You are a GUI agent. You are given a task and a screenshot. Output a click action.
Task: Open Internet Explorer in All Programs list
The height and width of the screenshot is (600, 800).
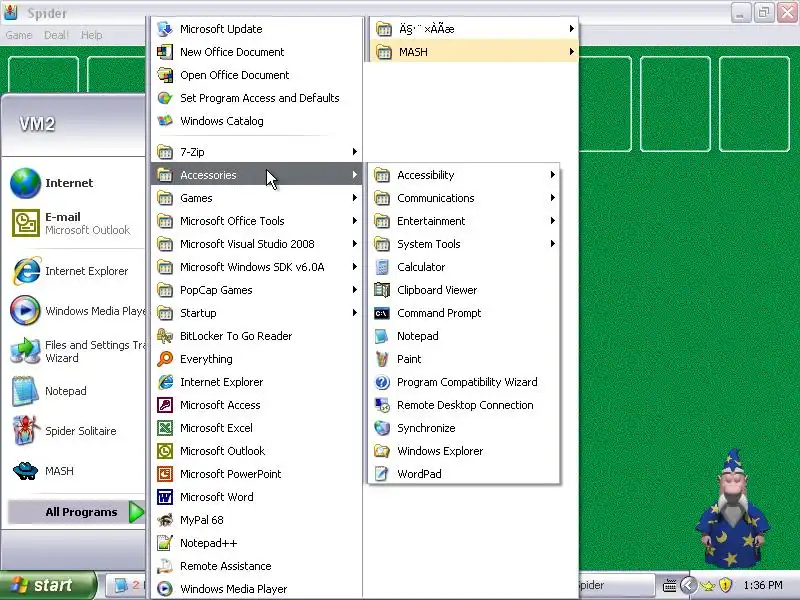256,382
